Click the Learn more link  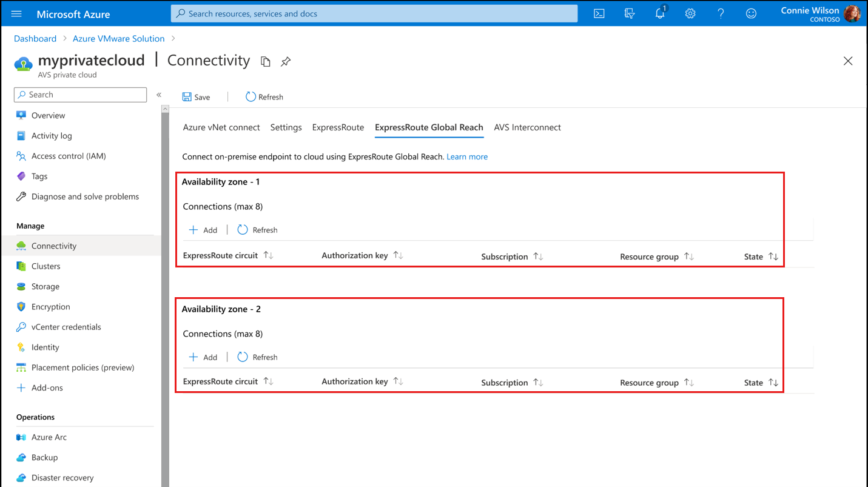[466, 156]
